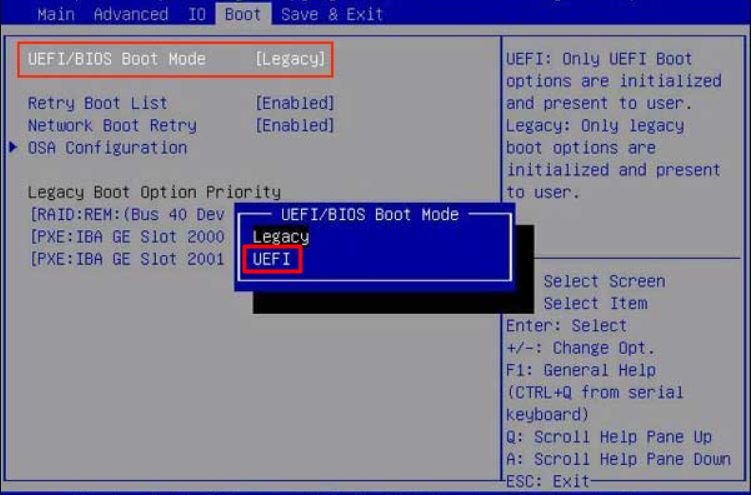Select the RAID:REM boot option entry
Viewport: 751px width, 495px height.
pyautogui.click(x=127, y=214)
